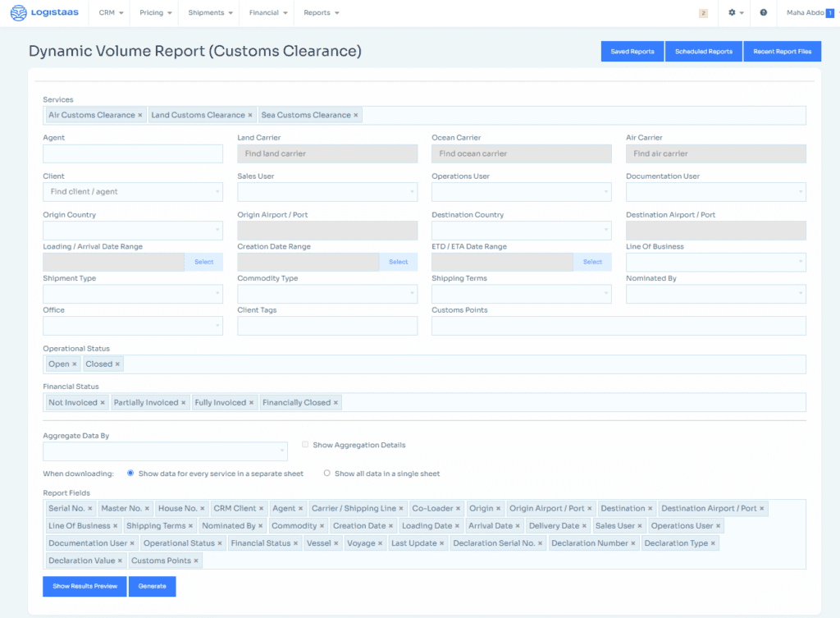The image size is (840, 618).
Task: Click the Logistaas logo icon
Action: (x=18, y=13)
